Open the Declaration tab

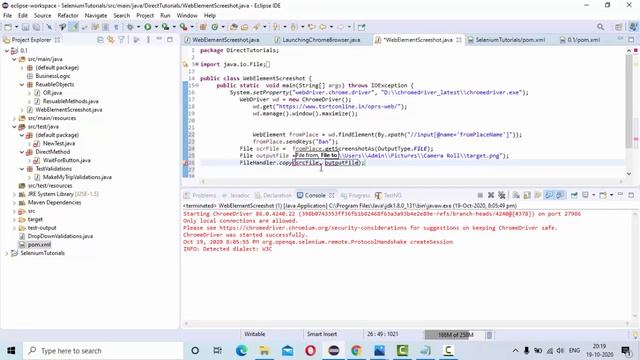[273, 196]
